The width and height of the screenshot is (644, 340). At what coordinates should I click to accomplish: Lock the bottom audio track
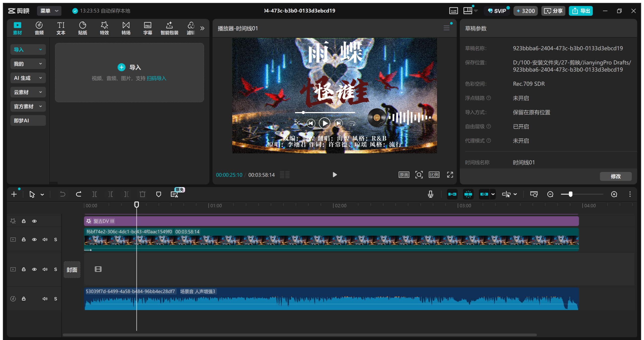[24, 299]
